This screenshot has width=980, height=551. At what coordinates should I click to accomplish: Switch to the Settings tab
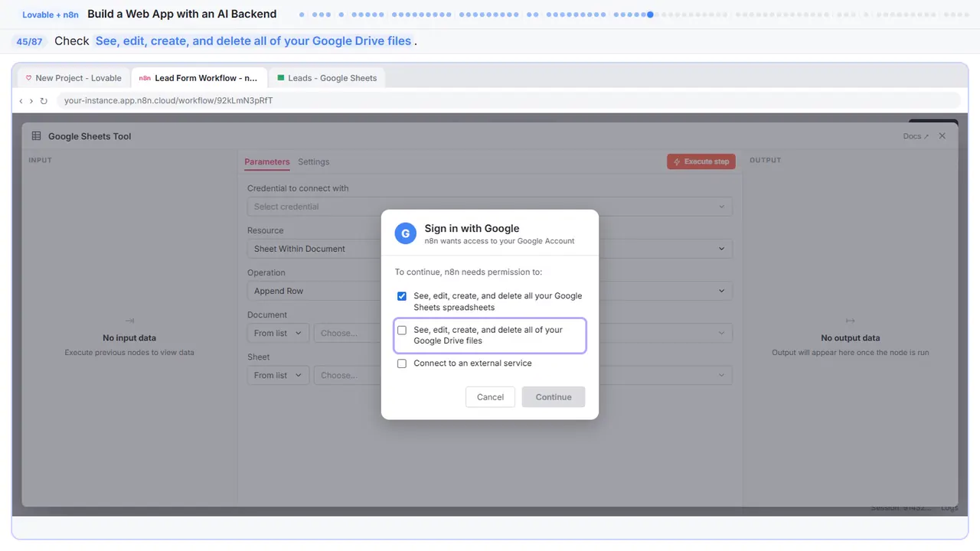pos(314,162)
